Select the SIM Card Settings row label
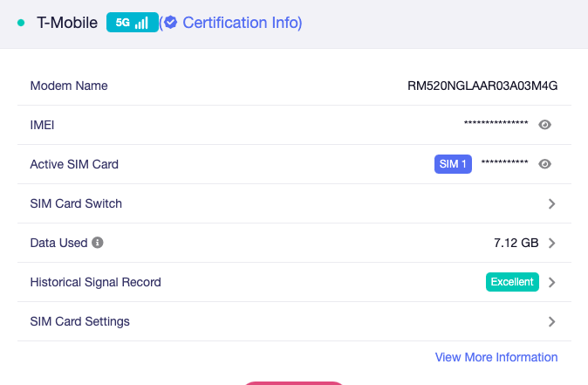This screenshot has width=588, height=385. click(80, 321)
